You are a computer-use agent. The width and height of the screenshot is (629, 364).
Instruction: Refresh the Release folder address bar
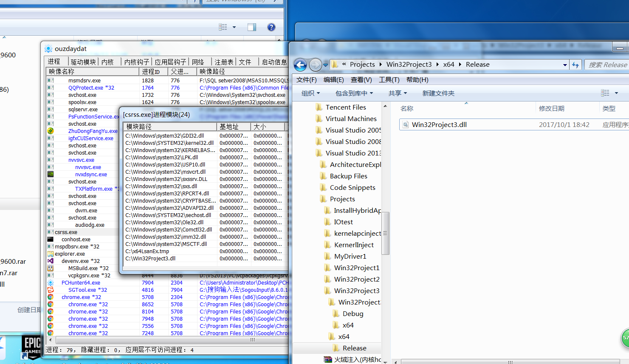575,65
